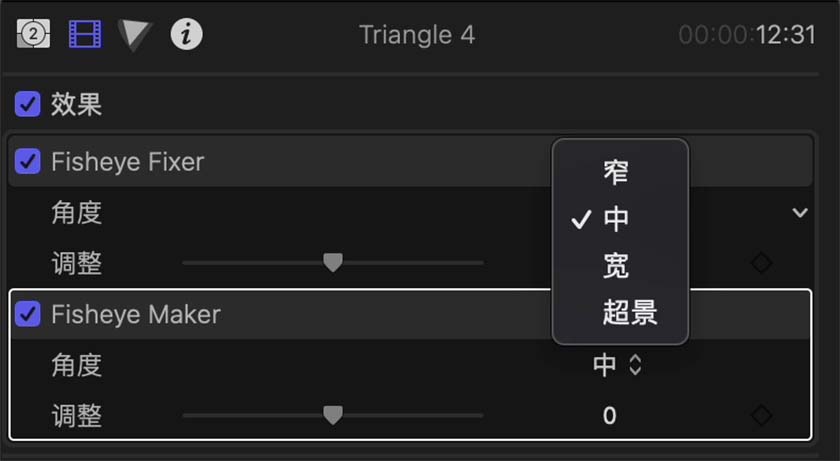Click the 00:00:12:31 timecode display
Viewport: 840px width, 461px height.
click(747, 36)
